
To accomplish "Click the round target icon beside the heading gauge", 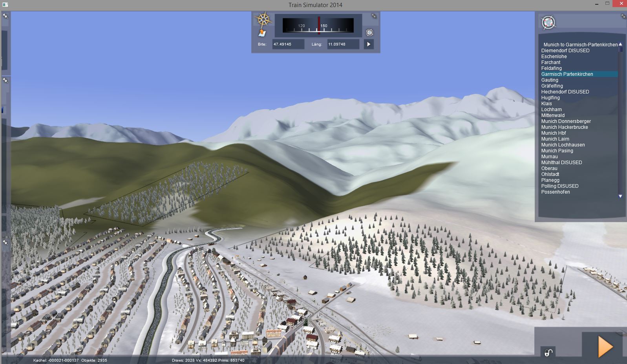I will [x=369, y=33].
